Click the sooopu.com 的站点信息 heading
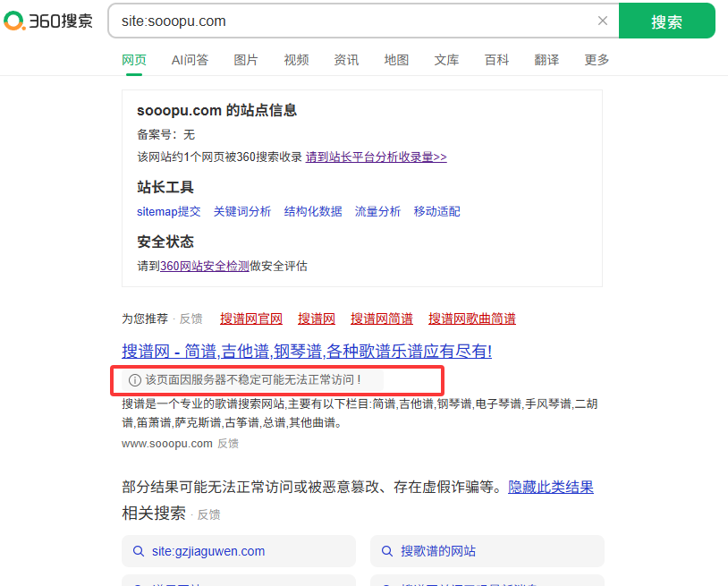 [x=216, y=111]
